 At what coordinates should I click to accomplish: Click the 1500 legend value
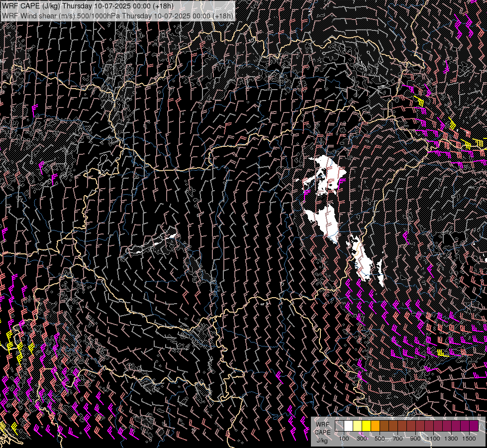[469, 439]
